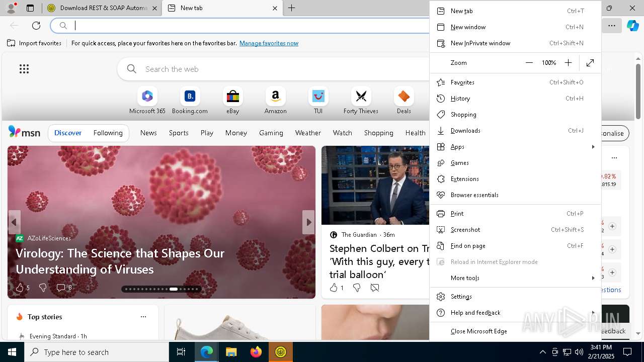
Task: Open Favorites from the menu
Action: [x=515, y=82]
